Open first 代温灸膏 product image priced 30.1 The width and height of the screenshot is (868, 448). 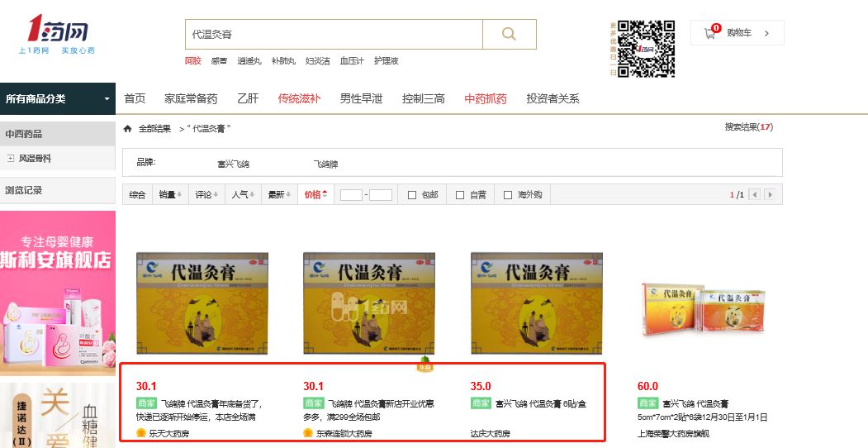pos(202,303)
